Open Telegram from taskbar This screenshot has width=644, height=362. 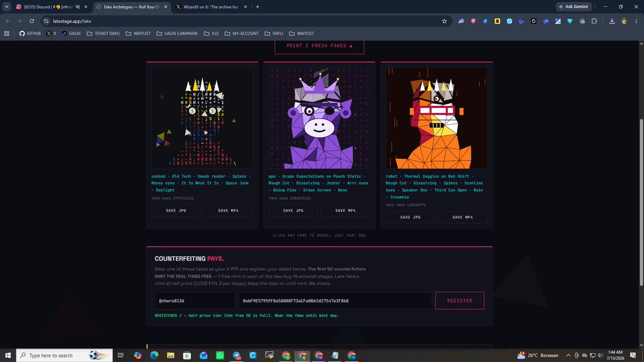237,355
